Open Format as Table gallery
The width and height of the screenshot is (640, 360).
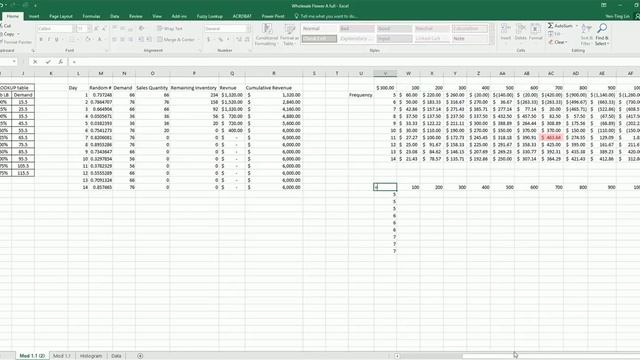pyautogui.click(x=289, y=35)
